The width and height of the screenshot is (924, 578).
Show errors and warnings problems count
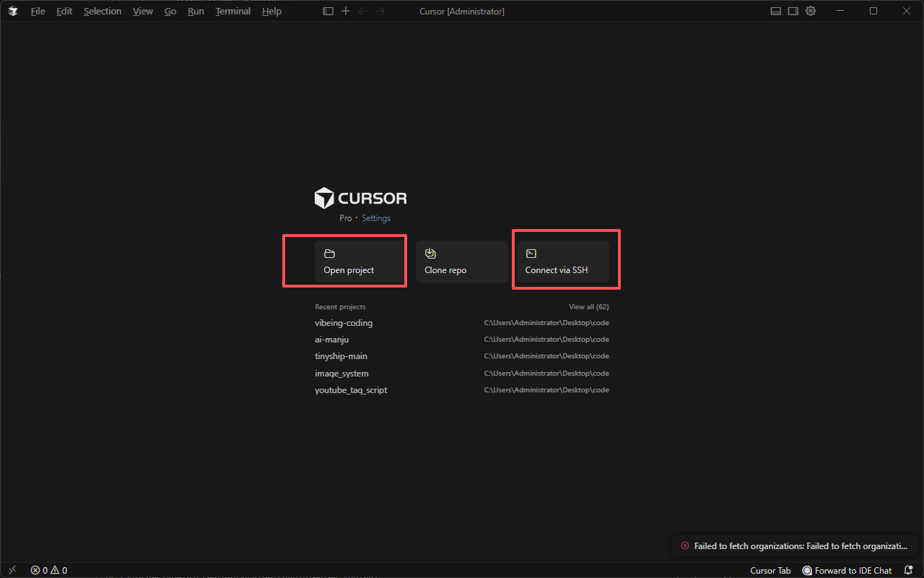[x=49, y=570]
